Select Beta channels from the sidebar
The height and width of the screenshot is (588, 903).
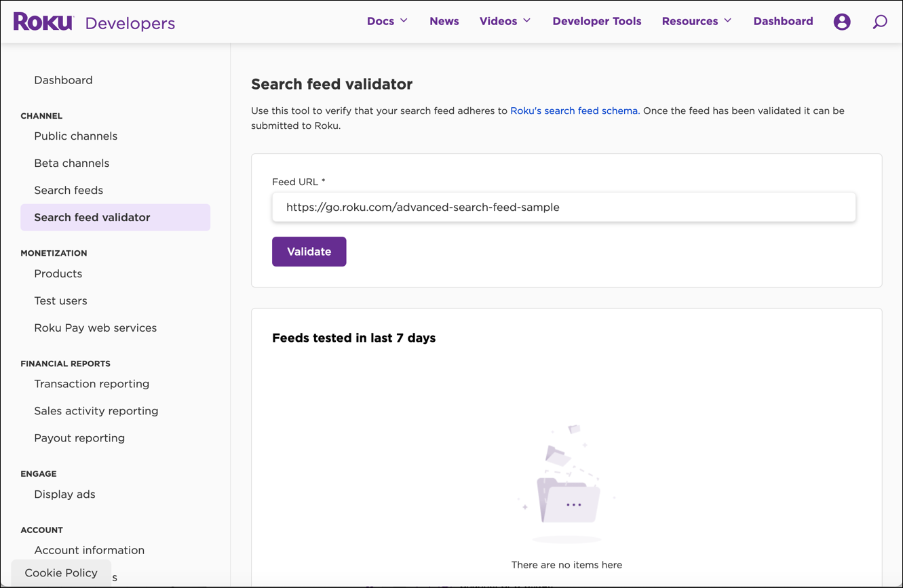[x=71, y=163]
